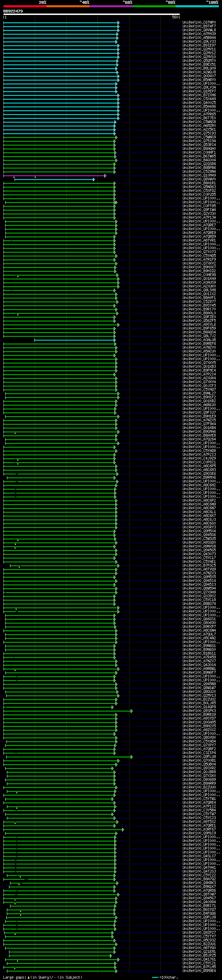Screen dimensions: 222x980
Task: Click the orange ~40% identity legend bar
Action: (68, 6)
